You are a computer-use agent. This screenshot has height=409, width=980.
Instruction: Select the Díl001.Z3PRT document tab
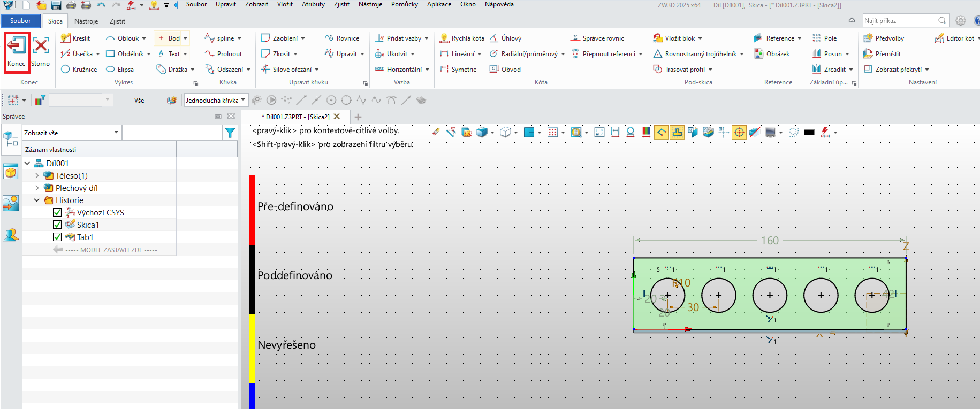[x=295, y=117]
